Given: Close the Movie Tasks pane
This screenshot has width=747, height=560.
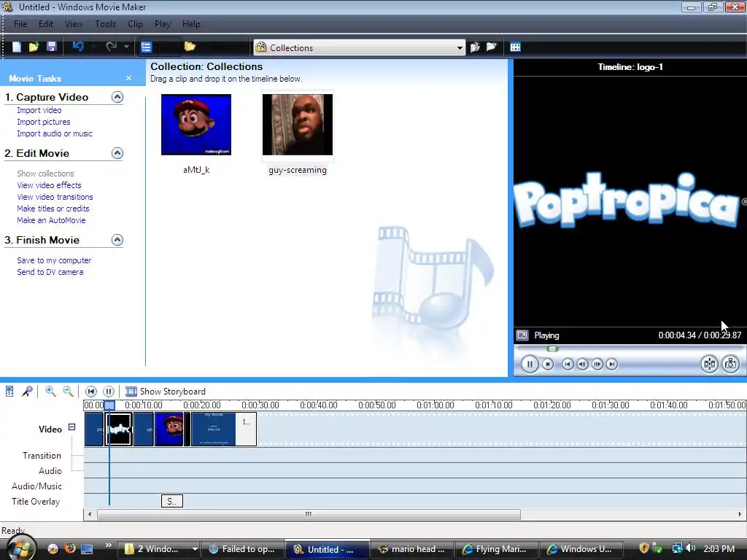Looking at the screenshot, I should pyautogui.click(x=128, y=78).
